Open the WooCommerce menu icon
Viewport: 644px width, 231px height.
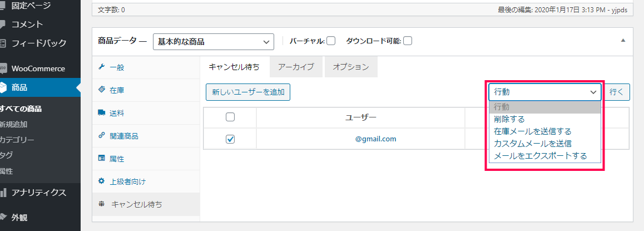3,68
